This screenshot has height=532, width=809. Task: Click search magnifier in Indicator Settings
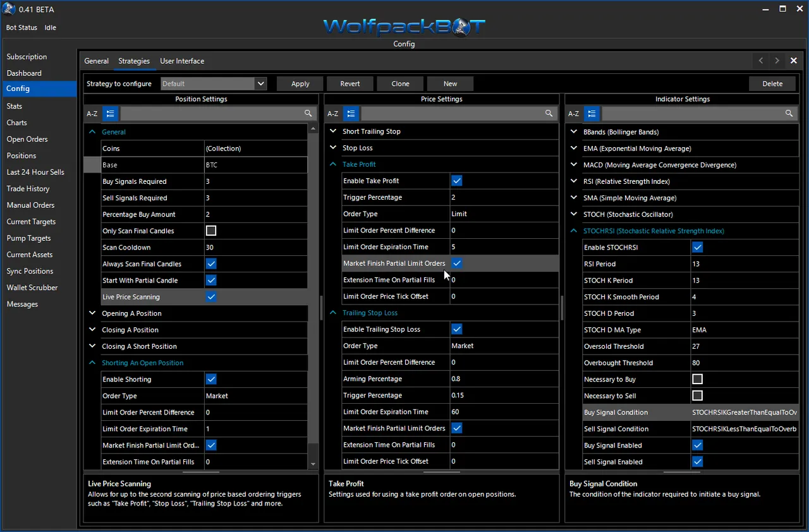(789, 114)
